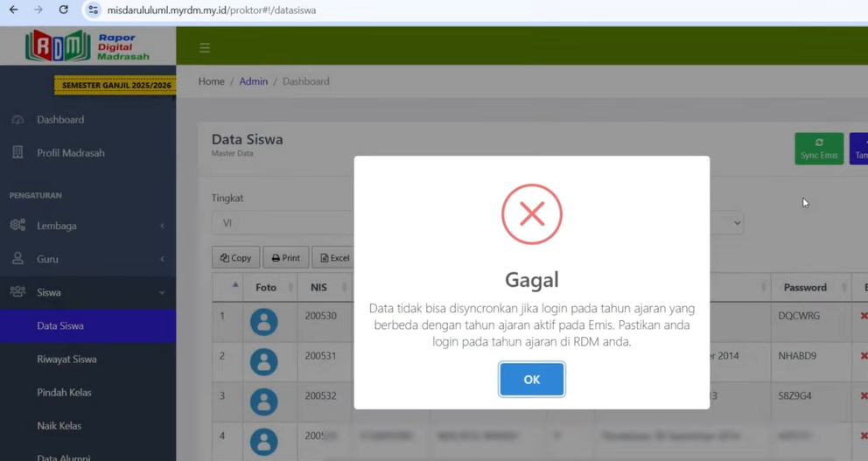Click Home in the breadcrumb

pyautogui.click(x=212, y=81)
